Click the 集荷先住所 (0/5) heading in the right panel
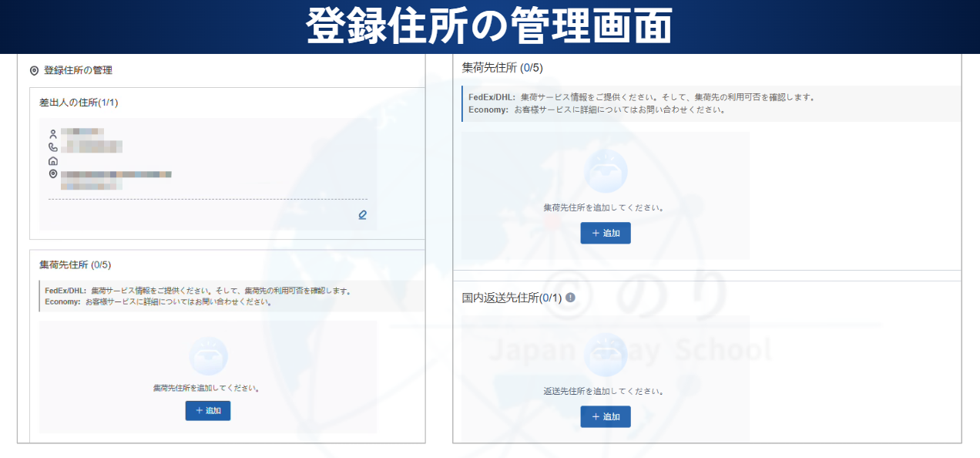The height and width of the screenshot is (458, 980). (502, 68)
